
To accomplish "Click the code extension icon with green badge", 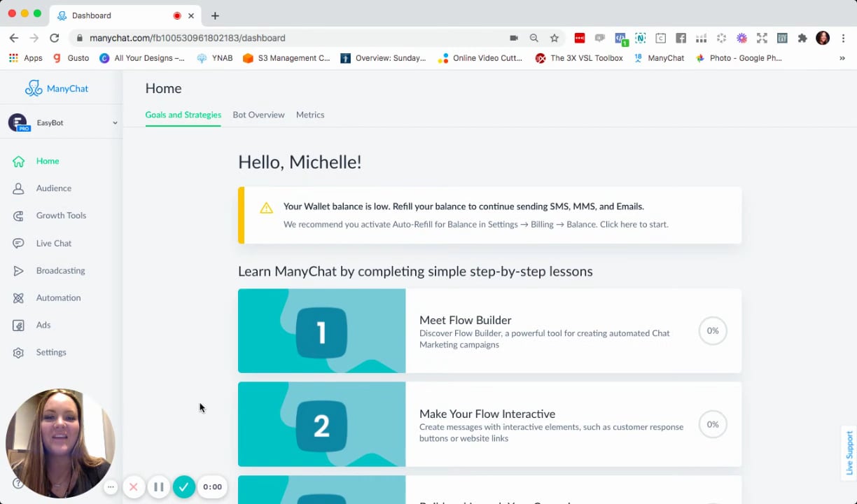I will 620,38.
